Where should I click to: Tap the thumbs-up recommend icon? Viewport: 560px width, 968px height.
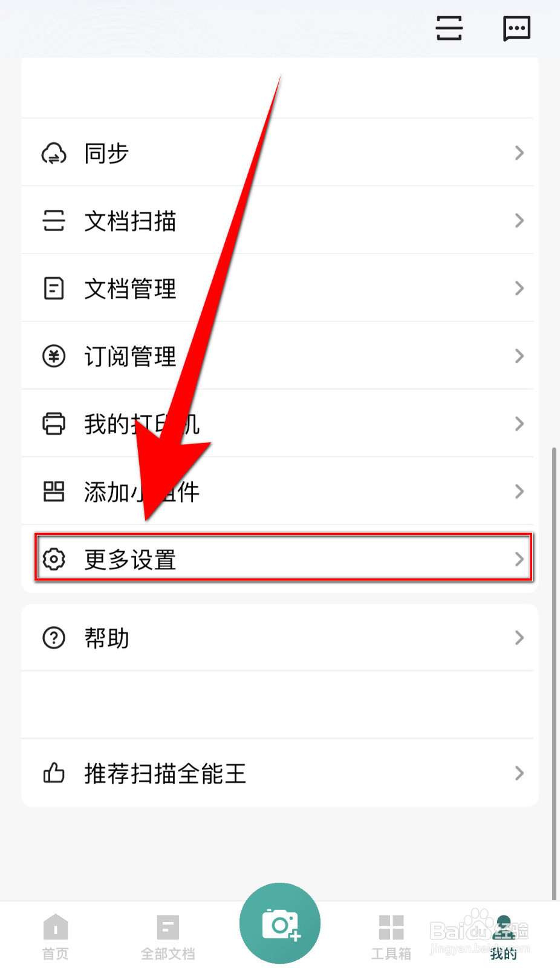(54, 773)
